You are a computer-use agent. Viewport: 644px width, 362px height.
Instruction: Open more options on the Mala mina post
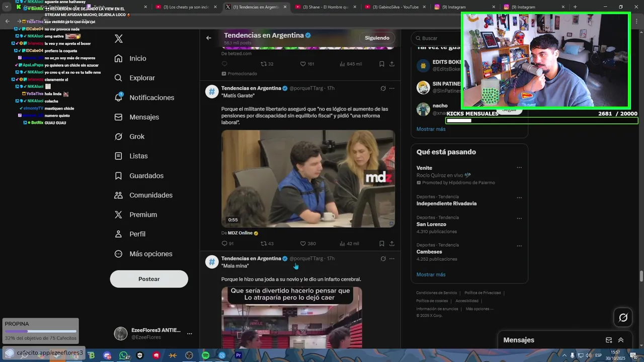pyautogui.click(x=392, y=259)
